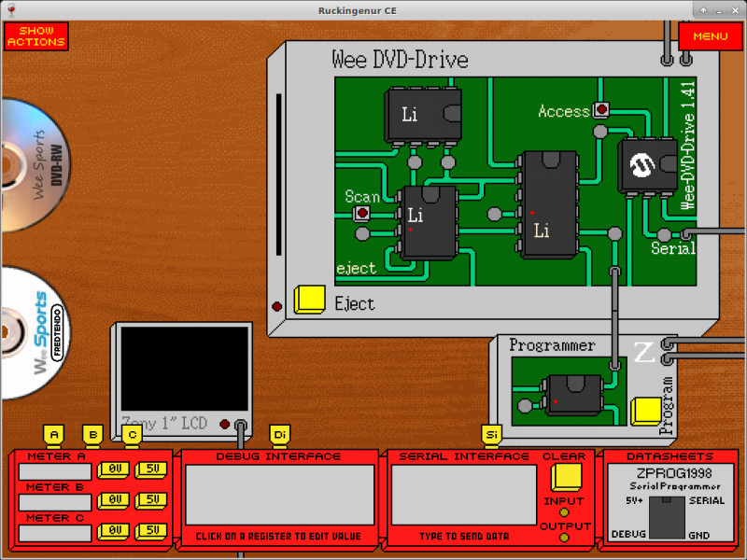
Task: Click the Show Actions button
Action: coord(36,36)
